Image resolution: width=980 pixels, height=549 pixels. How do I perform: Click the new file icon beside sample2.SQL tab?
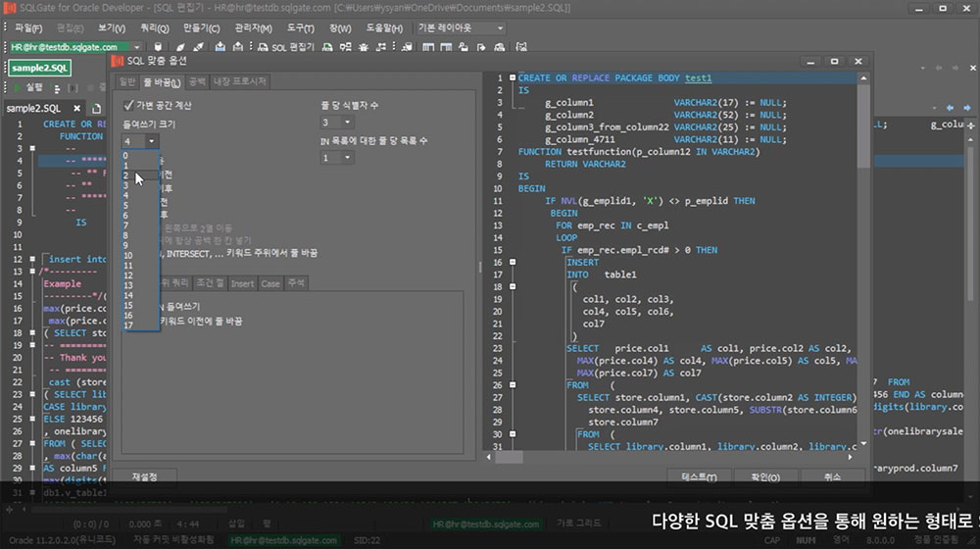96,108
